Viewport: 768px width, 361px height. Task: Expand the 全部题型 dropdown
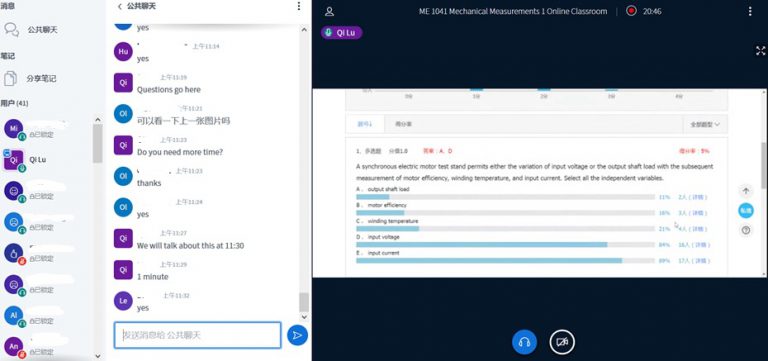705,124
